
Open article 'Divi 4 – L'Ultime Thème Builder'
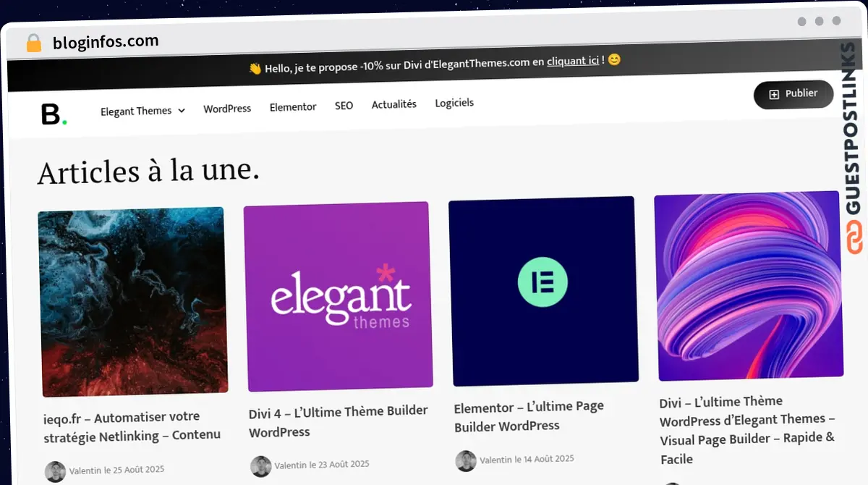point(339,421)
